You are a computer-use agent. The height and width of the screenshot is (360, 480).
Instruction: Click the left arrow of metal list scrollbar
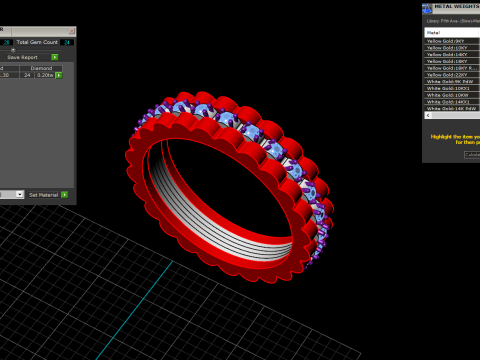pyautogui.click(x=428, y=115)
